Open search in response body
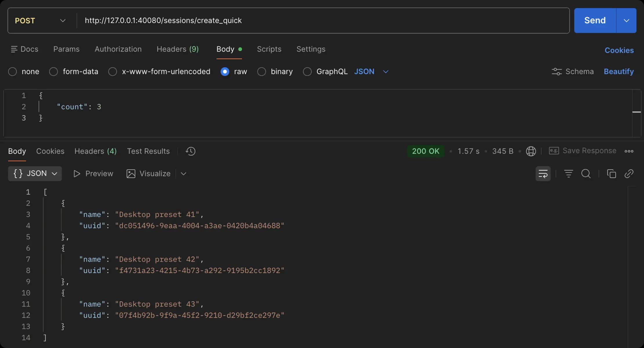This screenshot has height=348, width=644. click(586, 174)
